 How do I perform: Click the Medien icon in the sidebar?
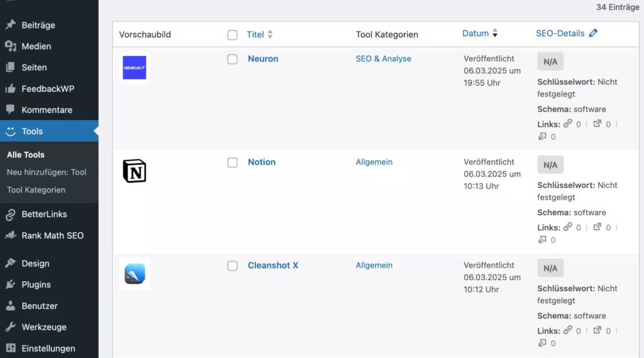click(11, 46)
